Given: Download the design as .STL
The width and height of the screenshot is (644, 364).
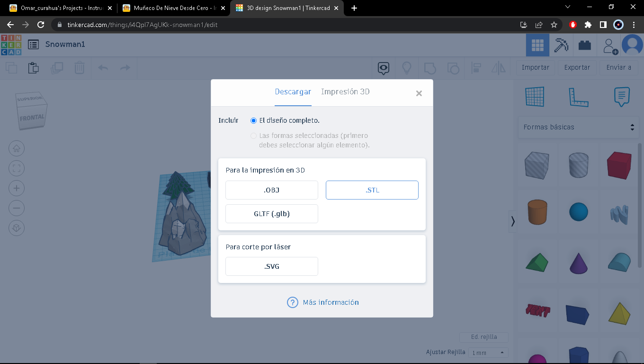Looking at the screenshot, I should coord(372,190).
